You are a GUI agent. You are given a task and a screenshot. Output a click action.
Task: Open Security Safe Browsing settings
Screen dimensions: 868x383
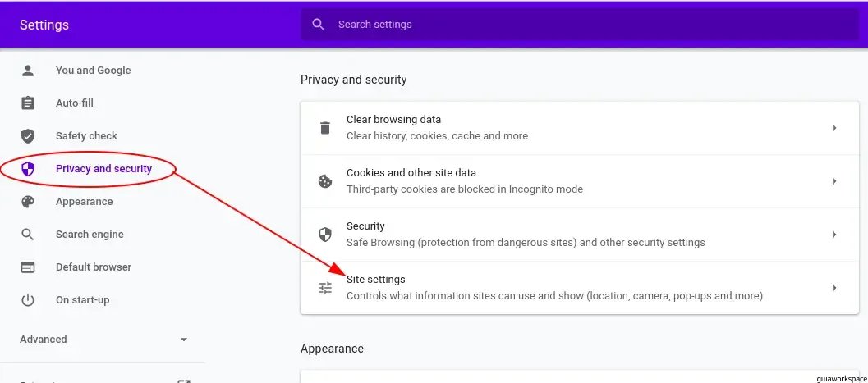[580, 235]
